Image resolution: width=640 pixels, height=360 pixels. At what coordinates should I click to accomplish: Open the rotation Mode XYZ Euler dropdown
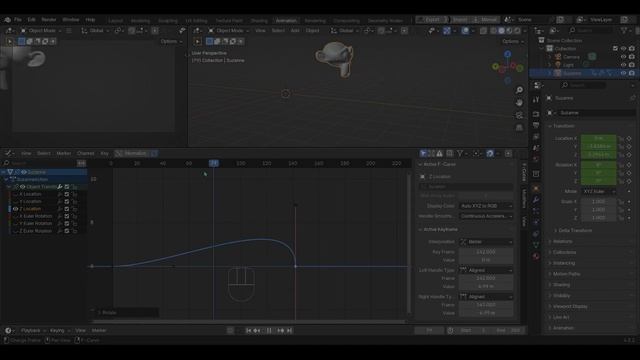598,191
